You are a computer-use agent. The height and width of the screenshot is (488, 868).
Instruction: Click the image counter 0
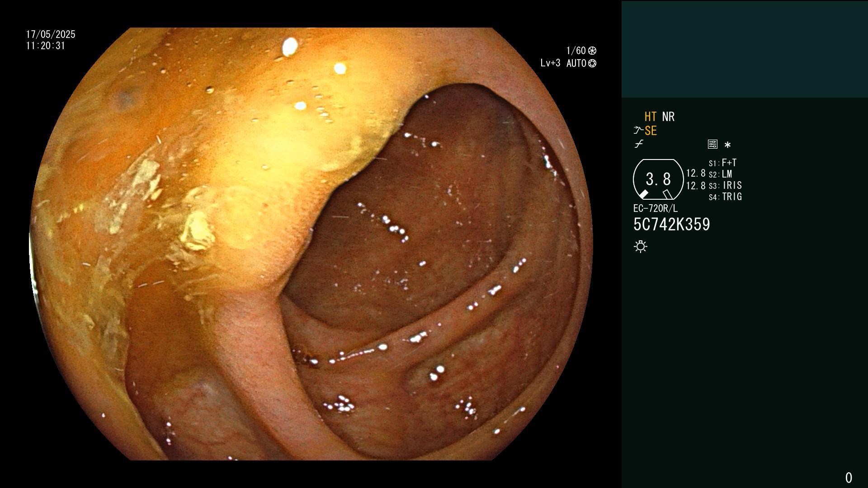tap(849, 478)
